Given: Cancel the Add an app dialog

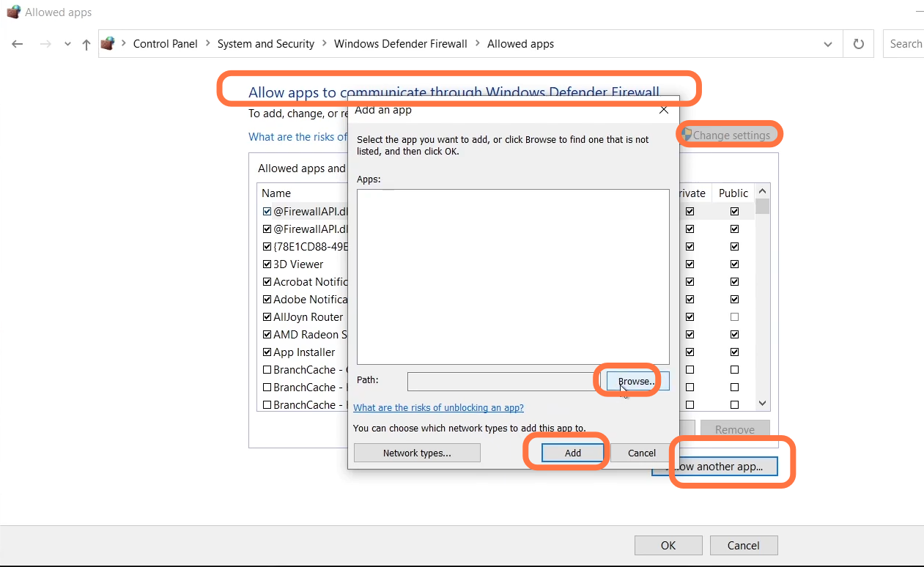Looking at the screenshot, I should click(642, 453).
